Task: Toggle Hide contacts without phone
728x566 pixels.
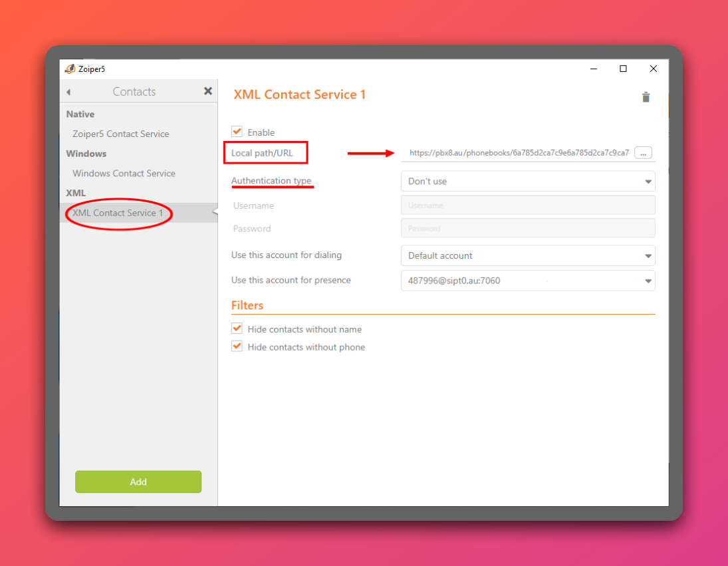Action: 237,347
